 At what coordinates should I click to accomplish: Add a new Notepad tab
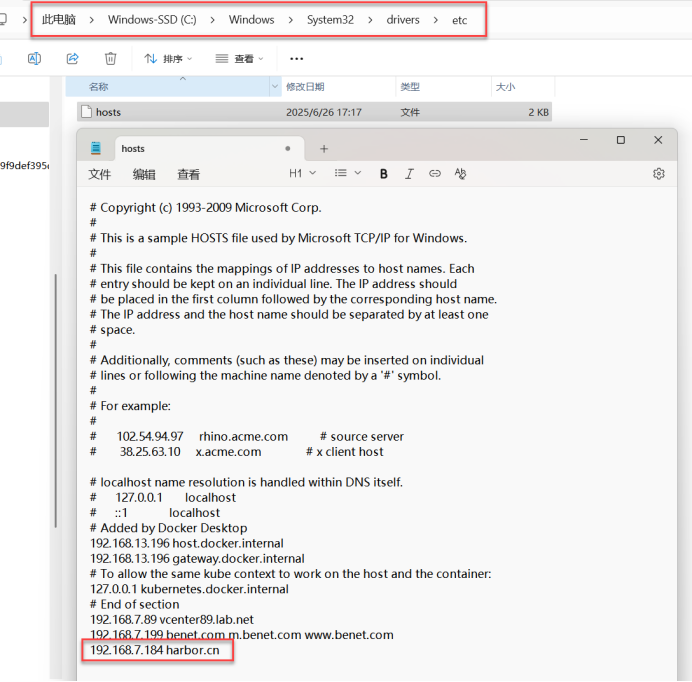[x=323, y=149]
